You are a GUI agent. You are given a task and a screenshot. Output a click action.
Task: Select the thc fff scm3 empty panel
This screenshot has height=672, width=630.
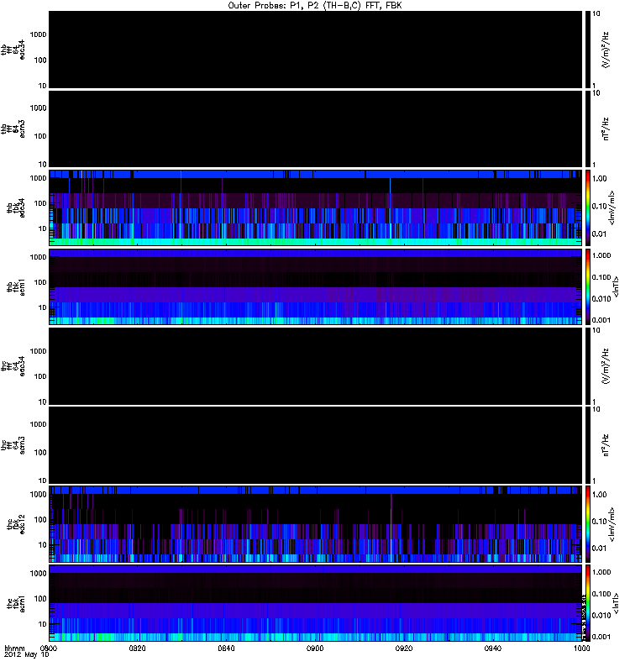point(315,444)
